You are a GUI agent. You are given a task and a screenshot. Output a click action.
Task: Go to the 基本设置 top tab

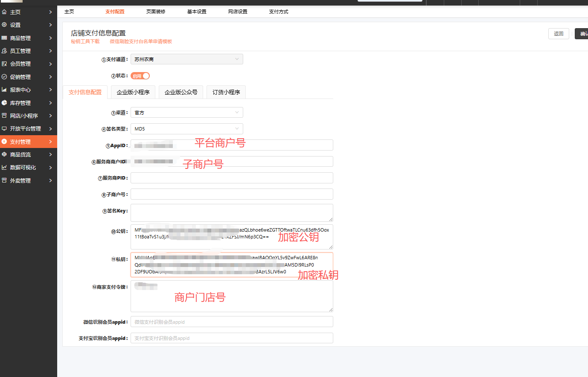tap(197, 12)
